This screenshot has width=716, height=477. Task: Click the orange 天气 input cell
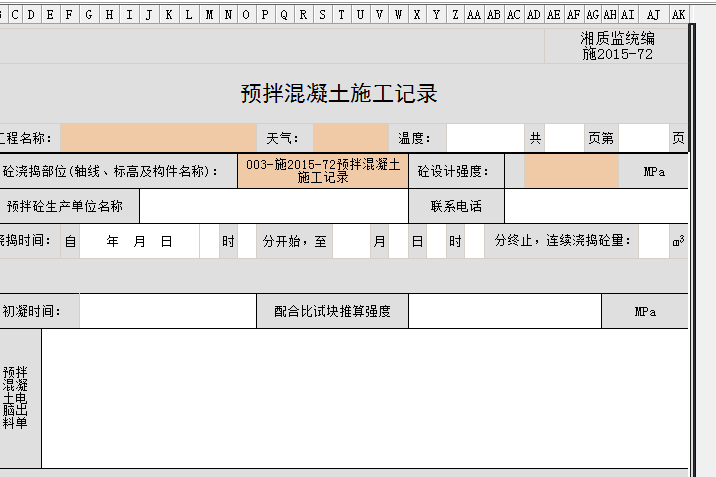click(350, 138)
